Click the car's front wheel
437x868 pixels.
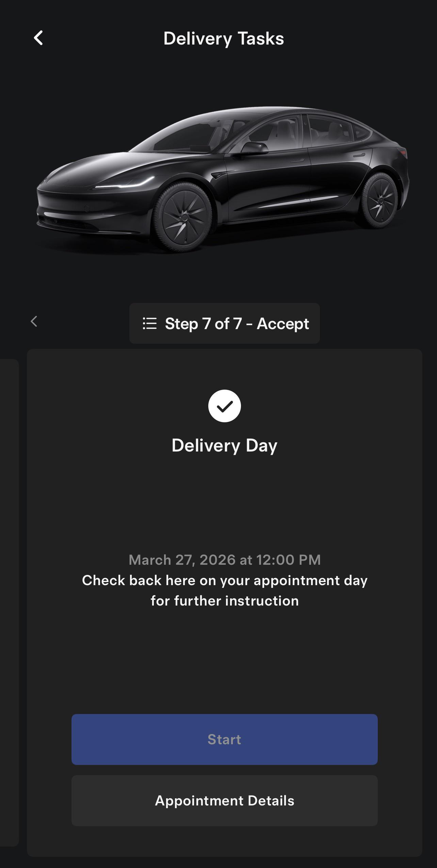point(184,218)
